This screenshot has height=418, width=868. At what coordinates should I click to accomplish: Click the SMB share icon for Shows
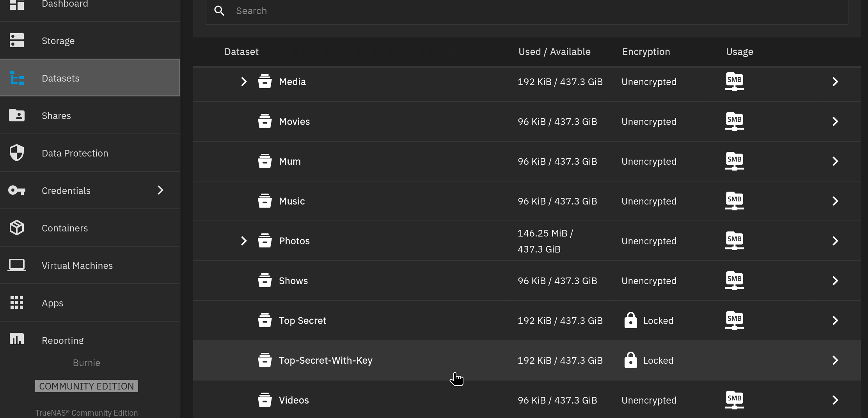pyautogui.click(x=735, y=281)
